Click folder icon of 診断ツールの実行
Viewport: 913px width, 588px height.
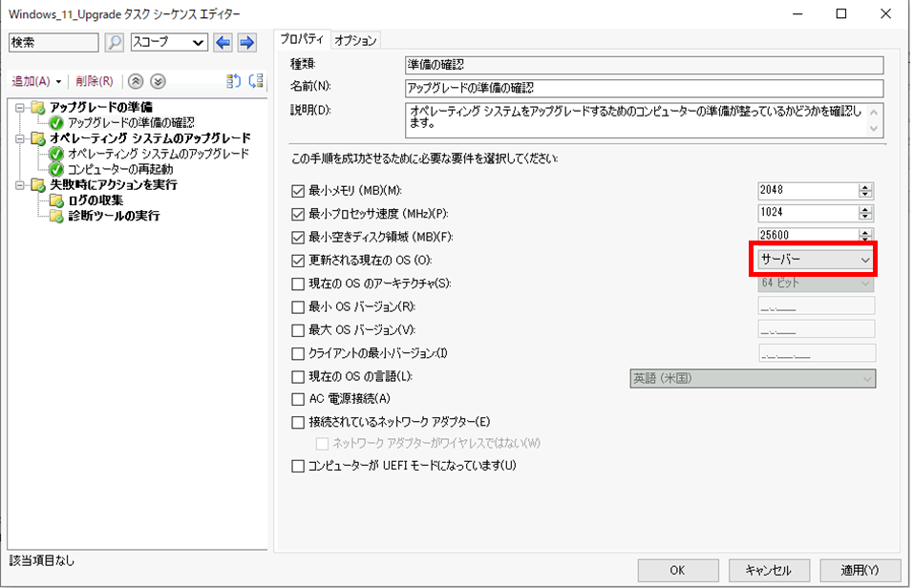coord(56,216)
